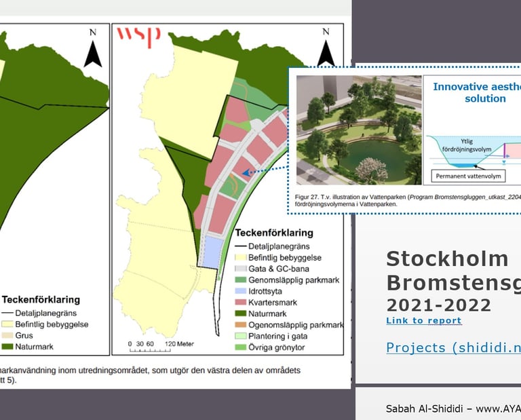Click the 'Grus' label in left legend
The height and width of the screenshot is (420, 521).
pos(24,335)
